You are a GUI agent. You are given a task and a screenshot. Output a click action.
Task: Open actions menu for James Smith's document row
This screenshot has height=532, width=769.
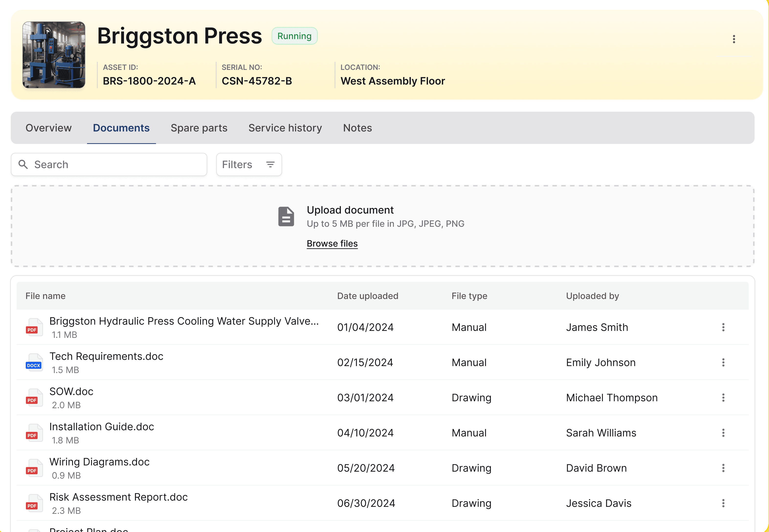click(723, 327)
